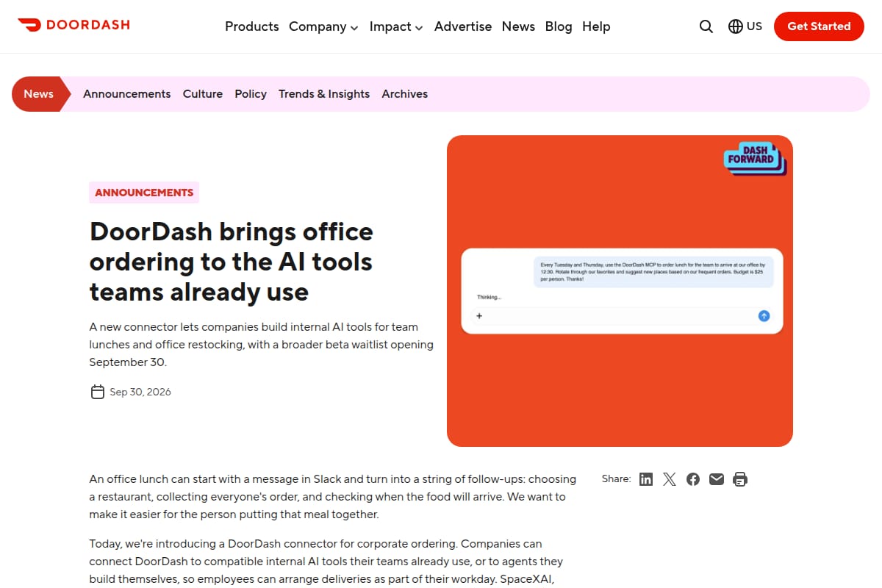Click the 'Share:' label
This screenshot has height=588, width=882.
[616, 479]
